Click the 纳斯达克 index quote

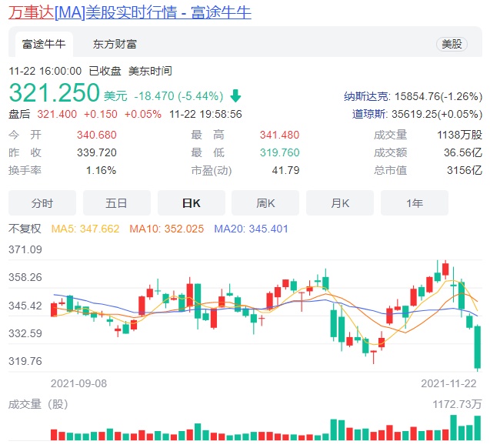[413, 96]
